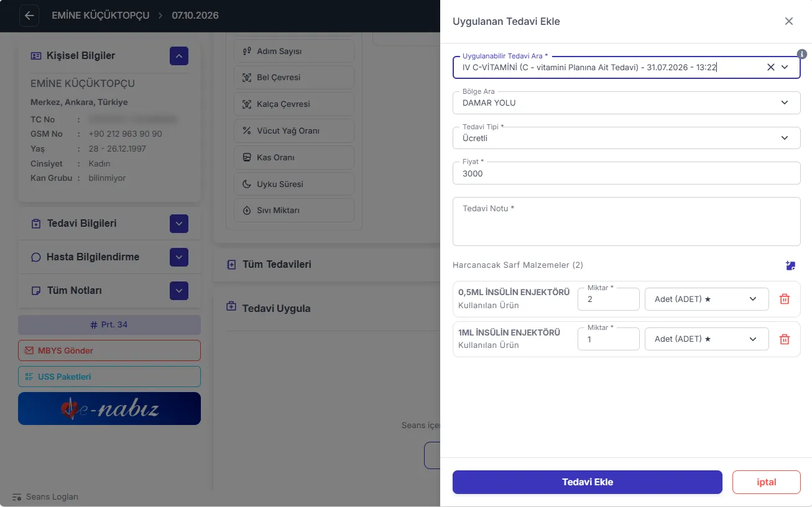Click EMİNE KÜÇÜKTOPÇU in the breadcrumb
The height and width of the screenshot is (507, 812).
[101, 16]
